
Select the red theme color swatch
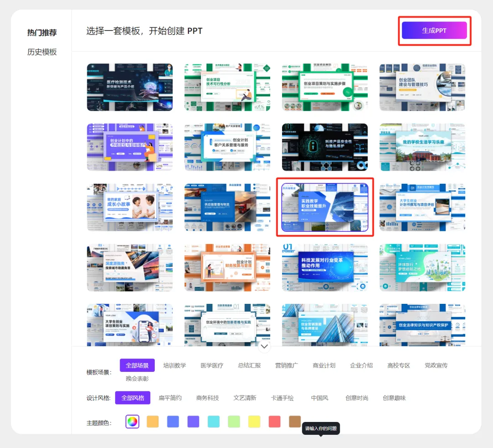pyautogui.click(x=274, y=422)
